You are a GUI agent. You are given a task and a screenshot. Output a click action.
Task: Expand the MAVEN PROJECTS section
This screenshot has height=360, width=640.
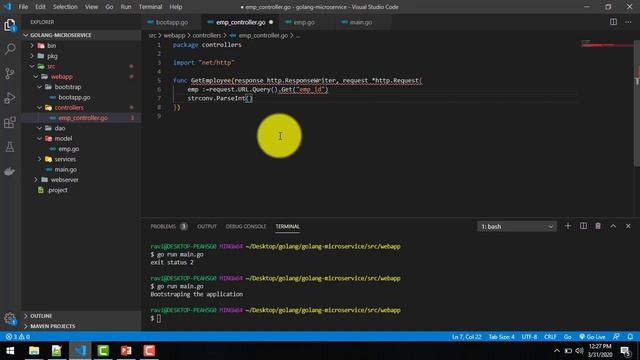81,326
